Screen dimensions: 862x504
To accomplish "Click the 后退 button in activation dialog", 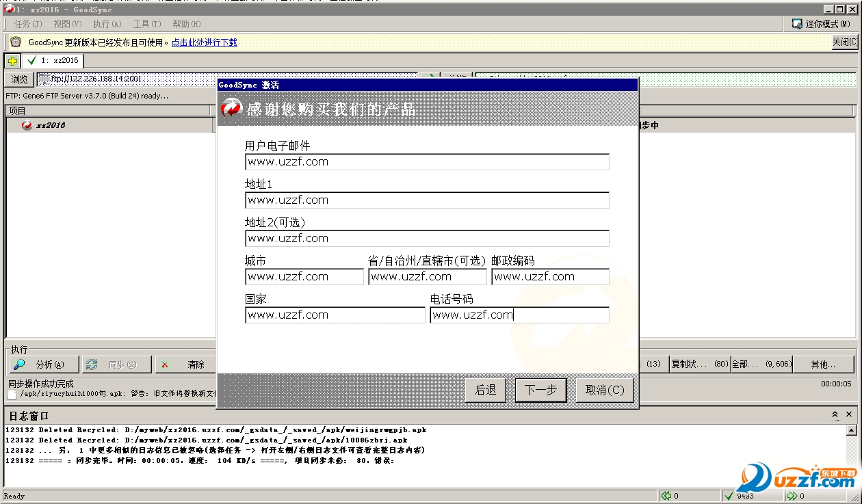I will tap(486, 390).
